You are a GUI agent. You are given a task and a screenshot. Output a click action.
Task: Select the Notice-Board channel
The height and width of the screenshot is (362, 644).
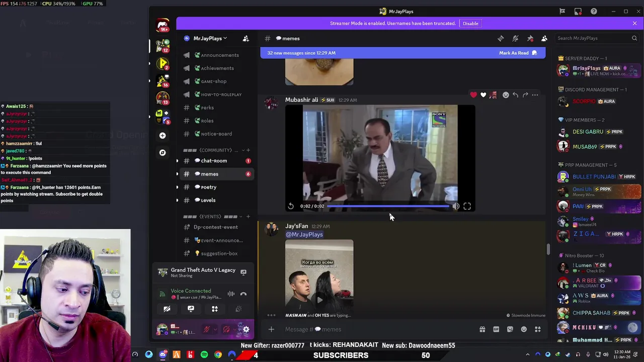216,134
